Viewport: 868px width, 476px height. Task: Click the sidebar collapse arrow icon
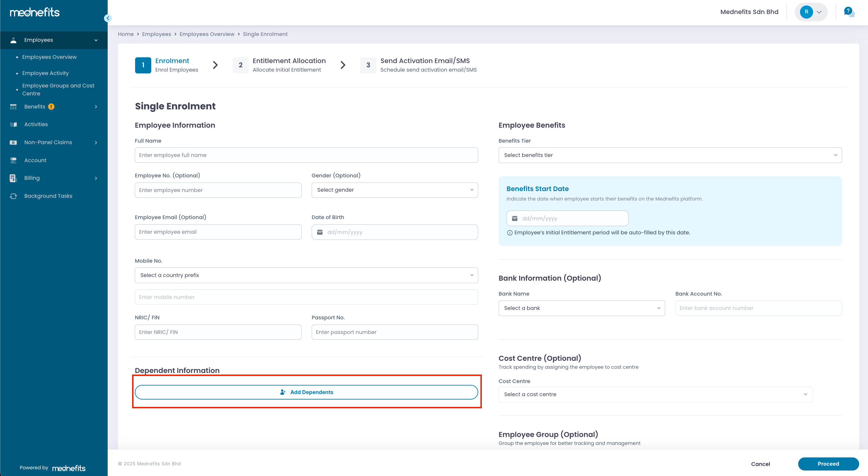(108, 18)
